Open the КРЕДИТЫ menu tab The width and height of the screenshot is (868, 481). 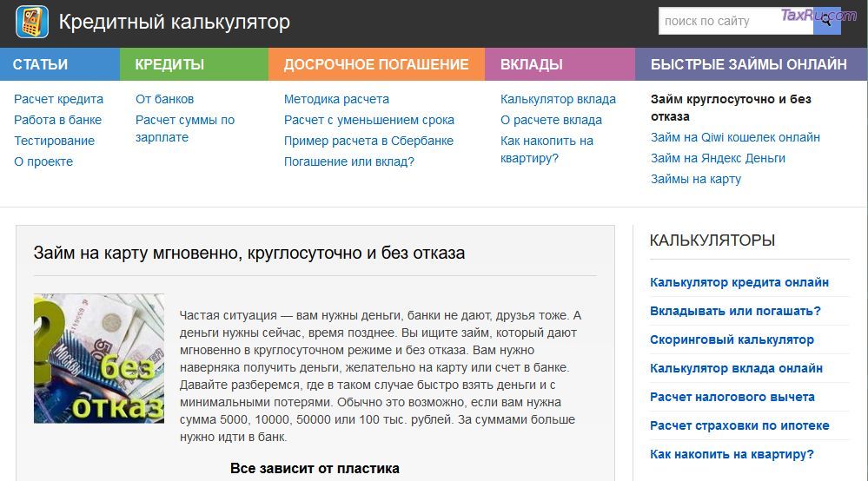(195, 64)
